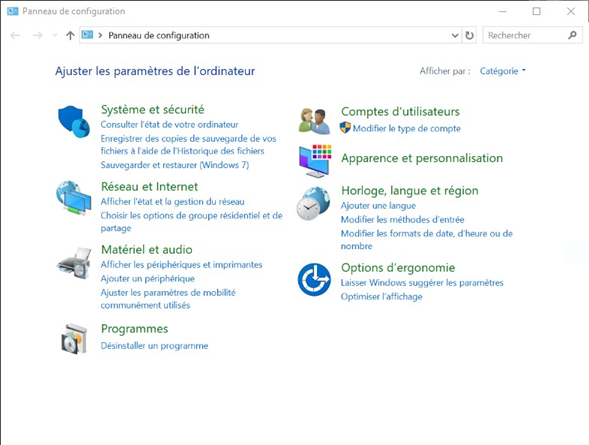The width and height of the screenshot is (589, 445).
Task: Open the Système et sécurité shield icon
Action: pos(74,122)
